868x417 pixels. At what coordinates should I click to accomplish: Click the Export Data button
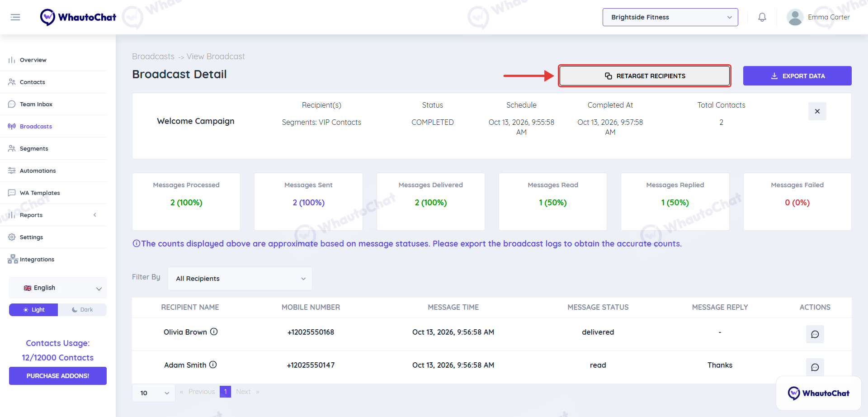pyautogui.click(x=797, y=76)
